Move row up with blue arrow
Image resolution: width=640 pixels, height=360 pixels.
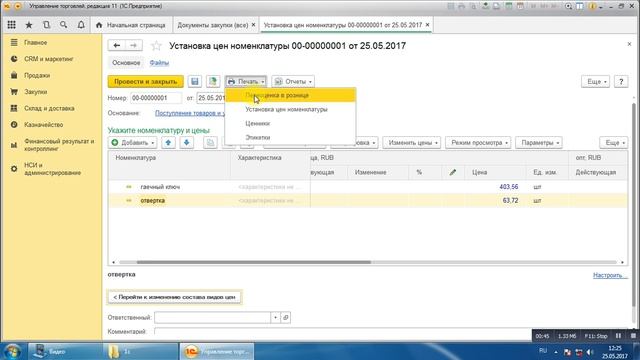click(x=168, y=142)
